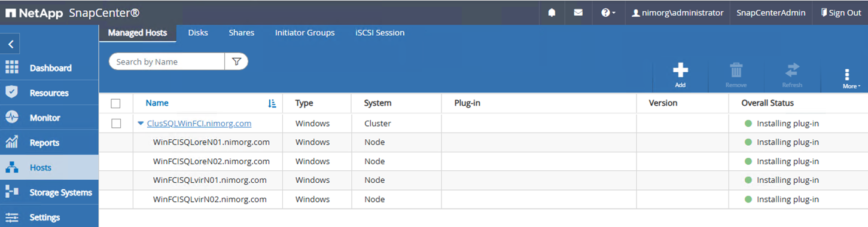
Task: Sort by the Name column header
Action: coord(157,103)
